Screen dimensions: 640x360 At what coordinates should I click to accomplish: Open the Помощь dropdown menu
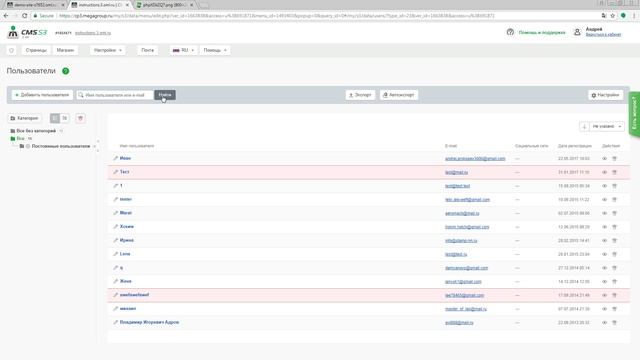point(215,50)
